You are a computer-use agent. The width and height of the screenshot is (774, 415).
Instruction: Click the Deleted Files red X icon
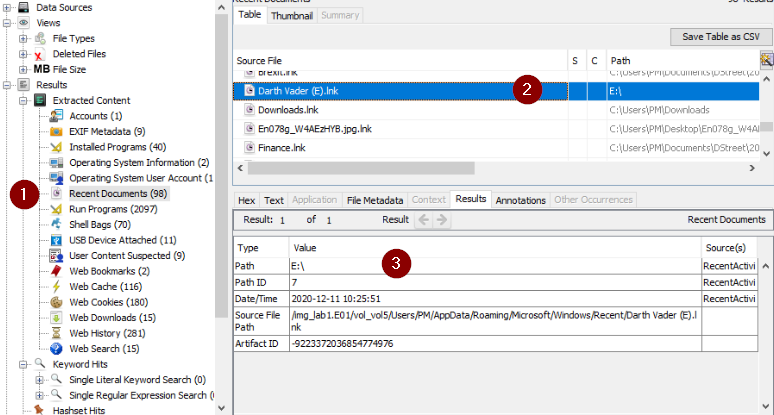(40, 54)
